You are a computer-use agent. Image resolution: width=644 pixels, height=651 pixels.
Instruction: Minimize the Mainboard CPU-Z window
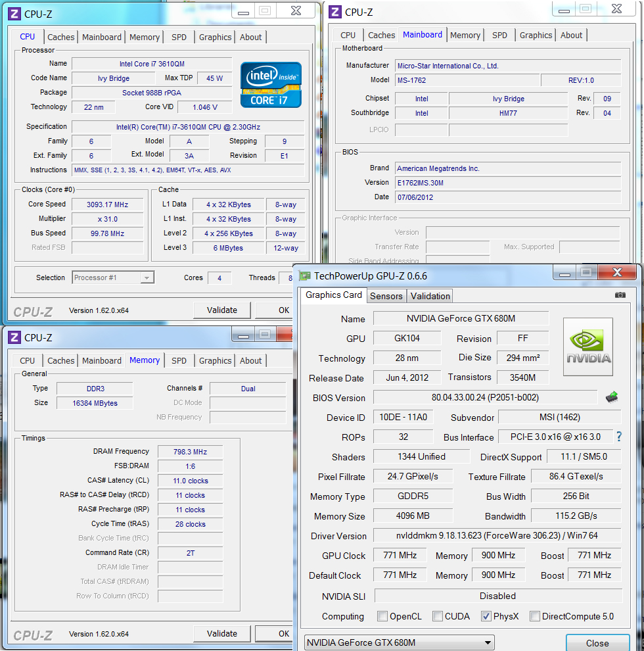[564, 10]
